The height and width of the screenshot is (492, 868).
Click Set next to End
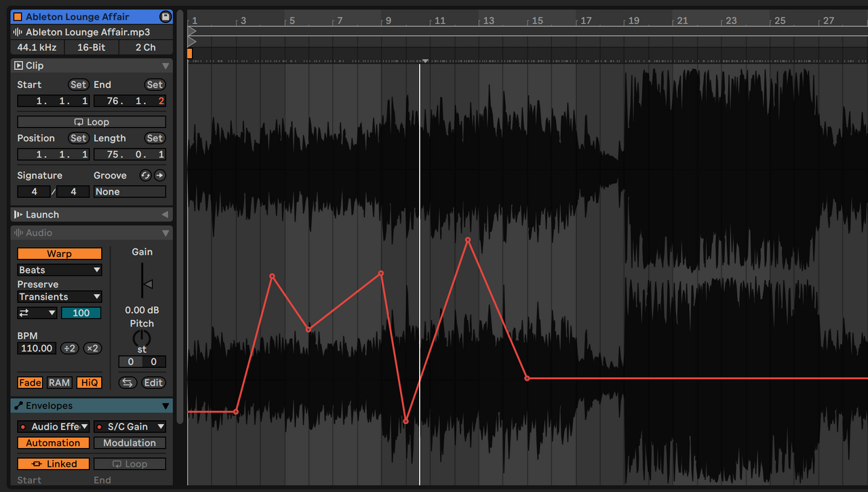(155, 85)
